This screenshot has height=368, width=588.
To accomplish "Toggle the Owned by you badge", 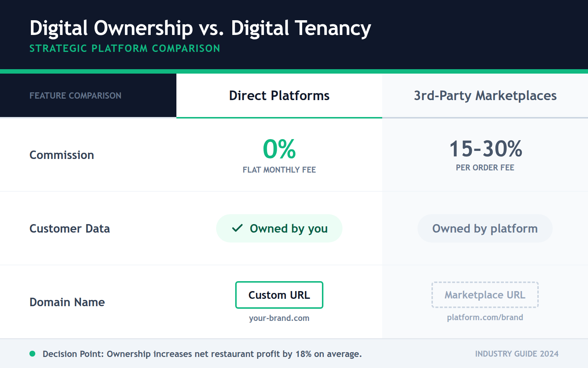I will click(279, 228).
